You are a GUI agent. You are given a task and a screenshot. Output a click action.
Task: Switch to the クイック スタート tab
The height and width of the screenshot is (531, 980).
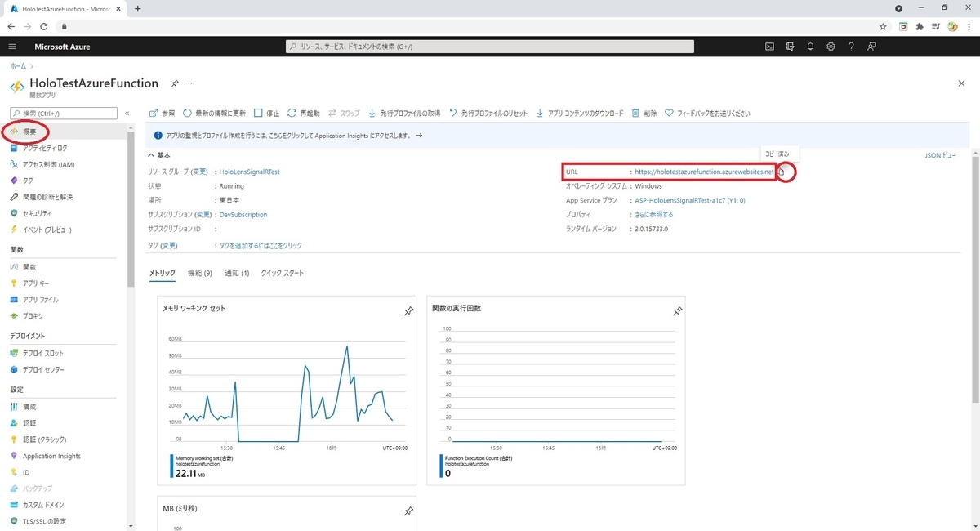coord(283,273)
